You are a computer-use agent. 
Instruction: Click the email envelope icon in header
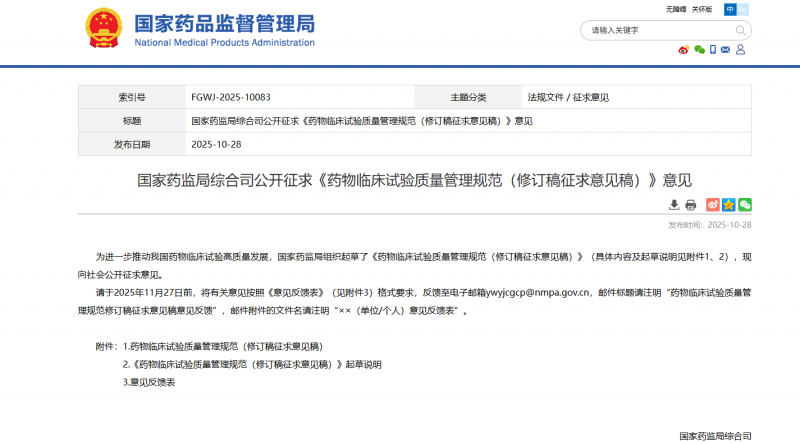tap(727, 49)
